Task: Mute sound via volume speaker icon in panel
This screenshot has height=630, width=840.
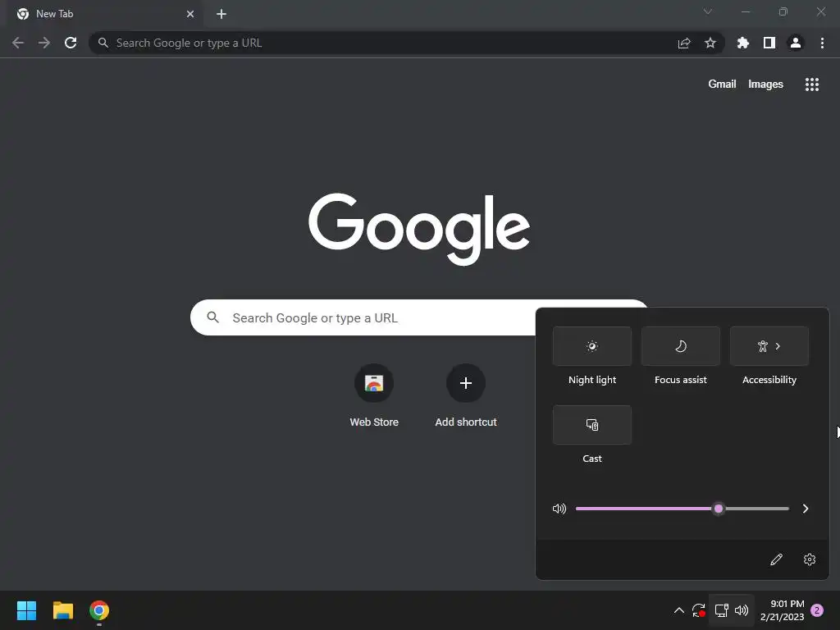Action: tap(559, 509)
